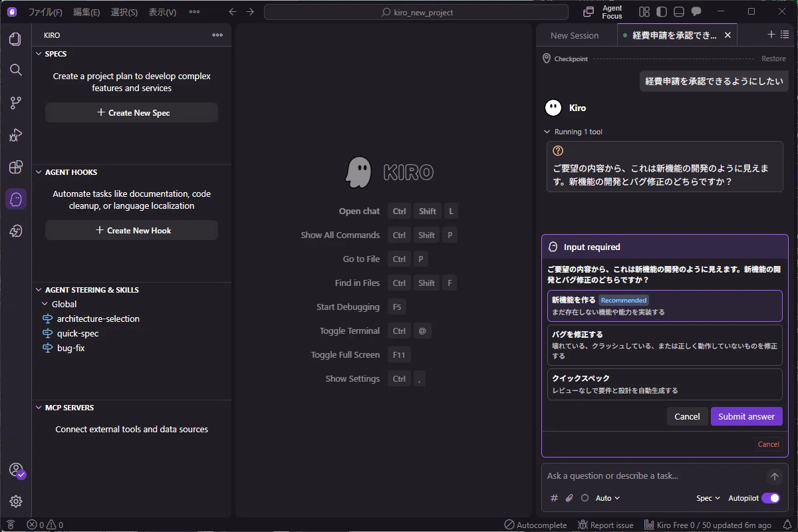Open the Spec mode dropdown
The height and width of the screenshot is (532, 798).
(708, 498)
